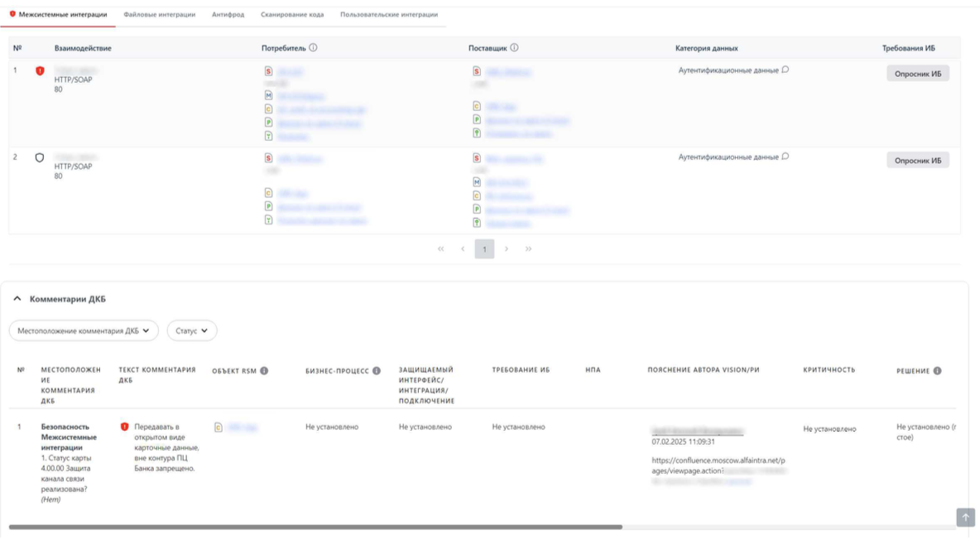
Task: Click the HTTP/SOAP text in row 2
Action: (73, 166)
